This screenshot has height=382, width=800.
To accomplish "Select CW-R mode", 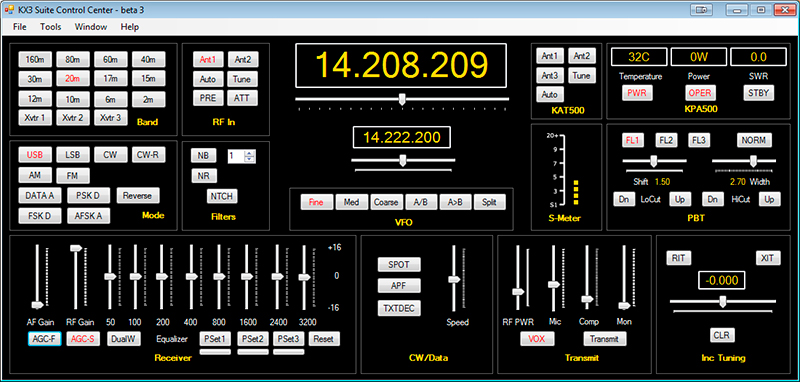I will 148,155.
